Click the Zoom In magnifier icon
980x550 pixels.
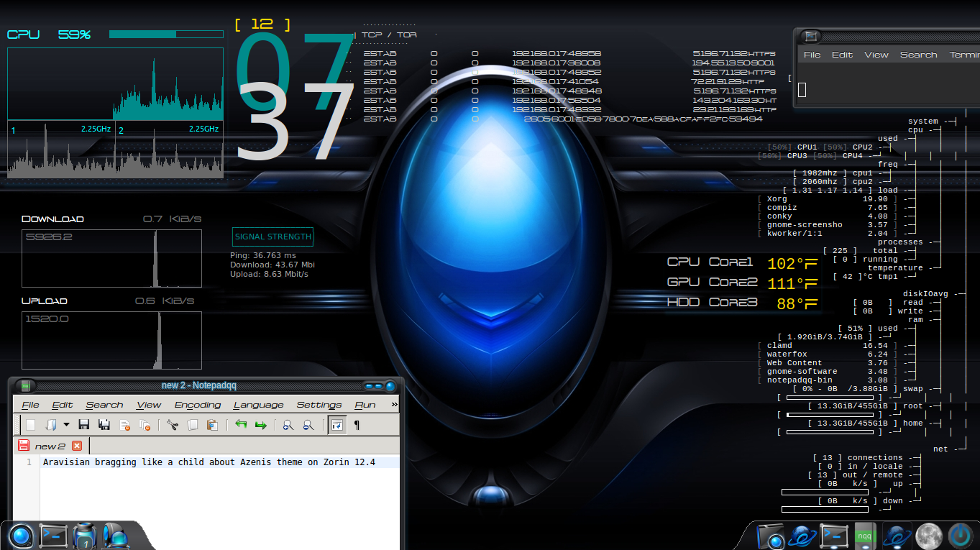(x=288, y=425)
